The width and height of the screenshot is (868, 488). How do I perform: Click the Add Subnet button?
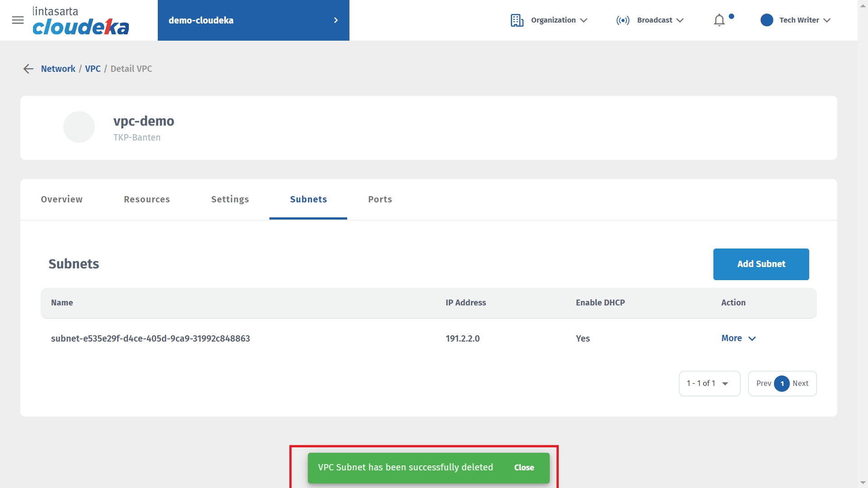coord(761,264)
